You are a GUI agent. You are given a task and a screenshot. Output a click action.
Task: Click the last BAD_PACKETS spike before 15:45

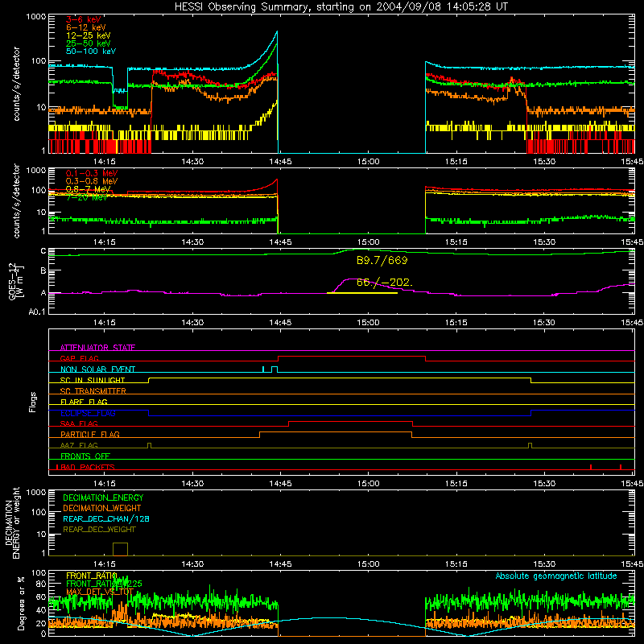click(621, 467)
